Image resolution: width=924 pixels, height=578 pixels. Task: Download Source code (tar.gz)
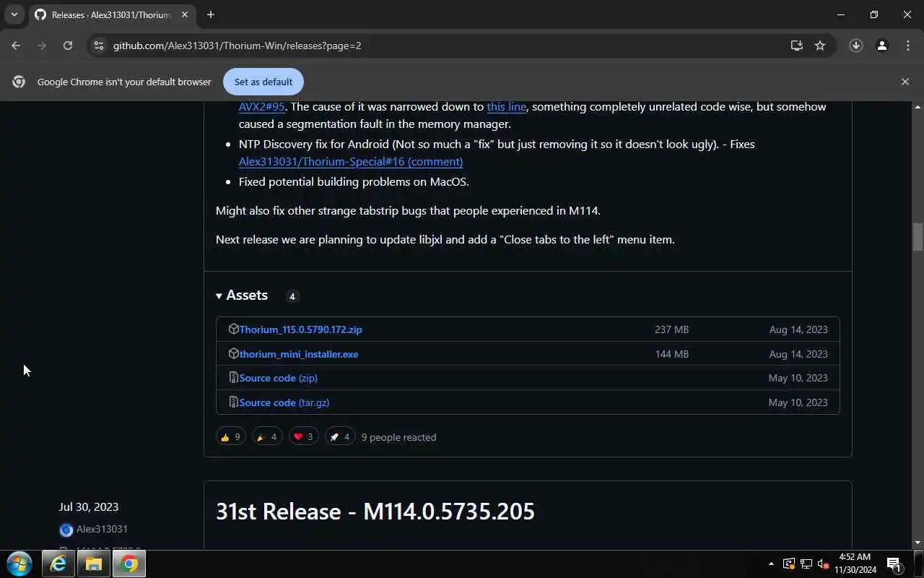(x=284, y=402)
